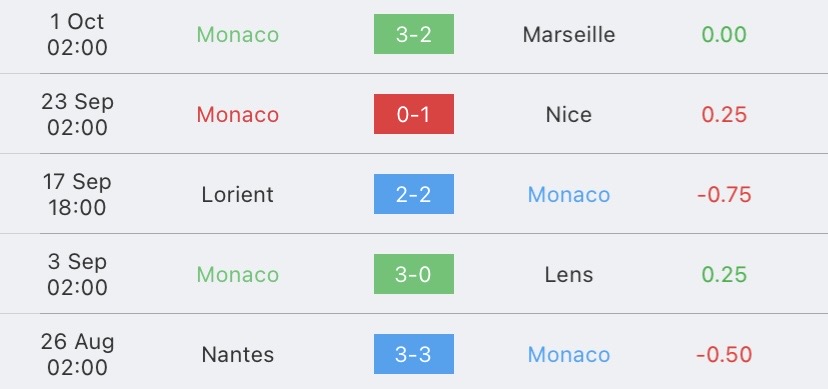Select blue Monaco in the Nantes match row
The height and width of the screenshot is (389, 828).
click(569, 355)
